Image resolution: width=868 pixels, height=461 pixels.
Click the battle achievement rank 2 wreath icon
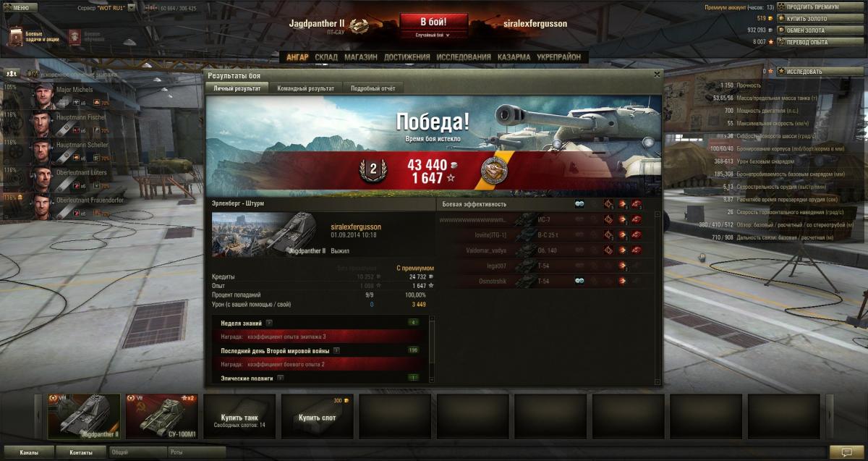tap(373, 171)
